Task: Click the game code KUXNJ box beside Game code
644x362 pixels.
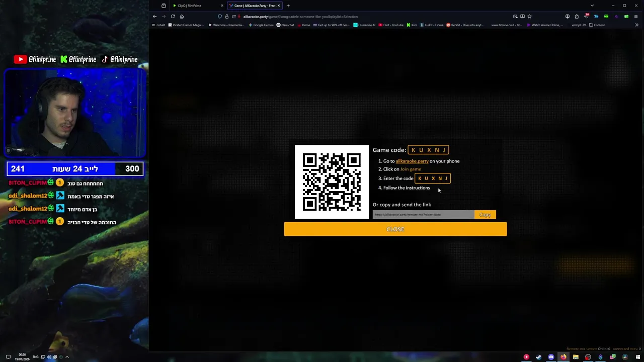Action: pos(428,150)
